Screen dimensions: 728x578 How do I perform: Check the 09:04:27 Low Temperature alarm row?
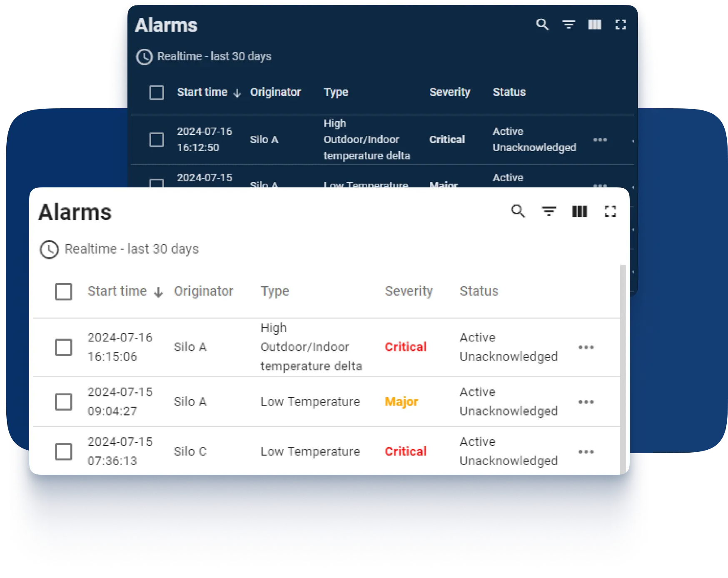pyautogui.click(x=64, y=402)
